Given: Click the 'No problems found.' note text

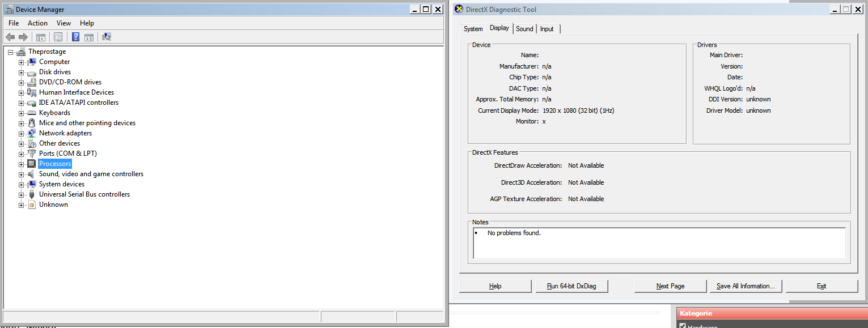Looking at the screenshot, I should [x=514, y=233].
